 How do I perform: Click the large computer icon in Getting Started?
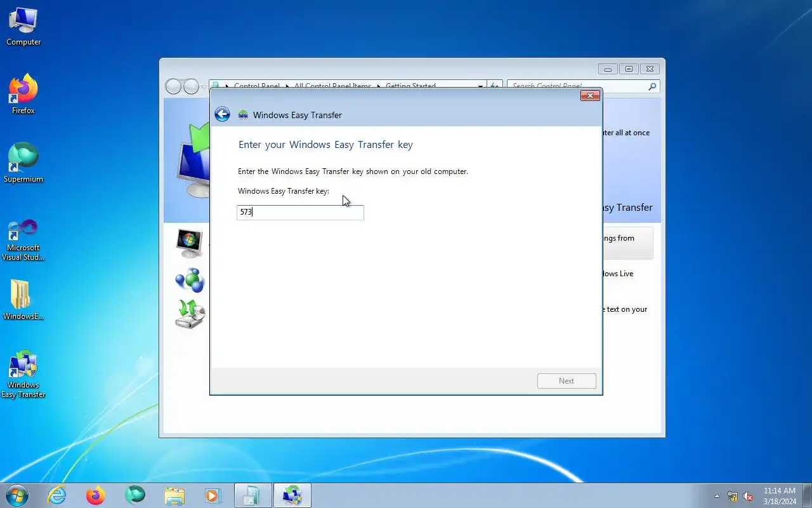tap(193, 160)
